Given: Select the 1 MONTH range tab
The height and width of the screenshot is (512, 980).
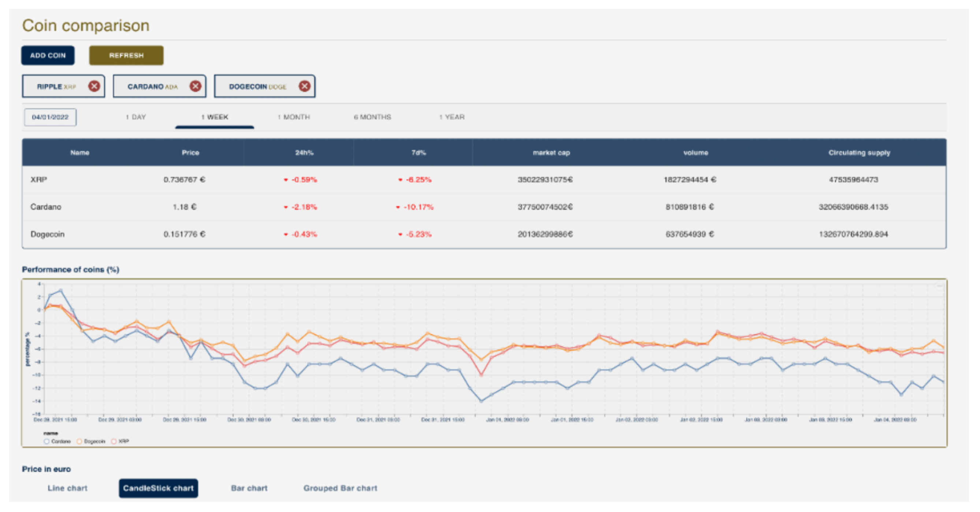Looking at the screenshot, I should point(294,117).
